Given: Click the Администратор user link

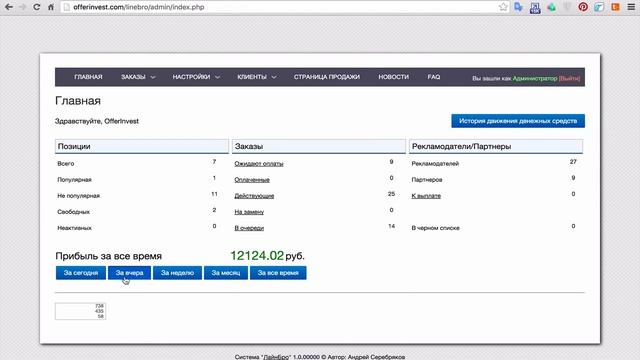Looking at the screenshot, I should click(x=535, y=78).
